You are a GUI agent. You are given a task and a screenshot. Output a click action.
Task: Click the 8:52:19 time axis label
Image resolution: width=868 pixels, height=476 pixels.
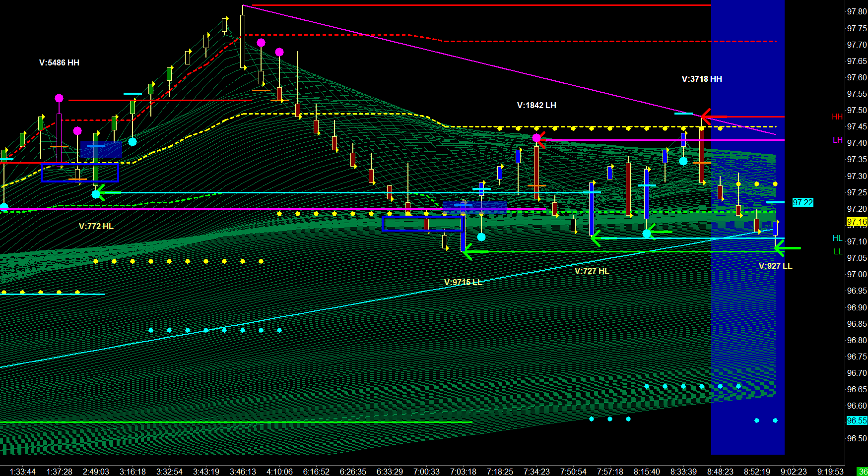tap(757, 472)
